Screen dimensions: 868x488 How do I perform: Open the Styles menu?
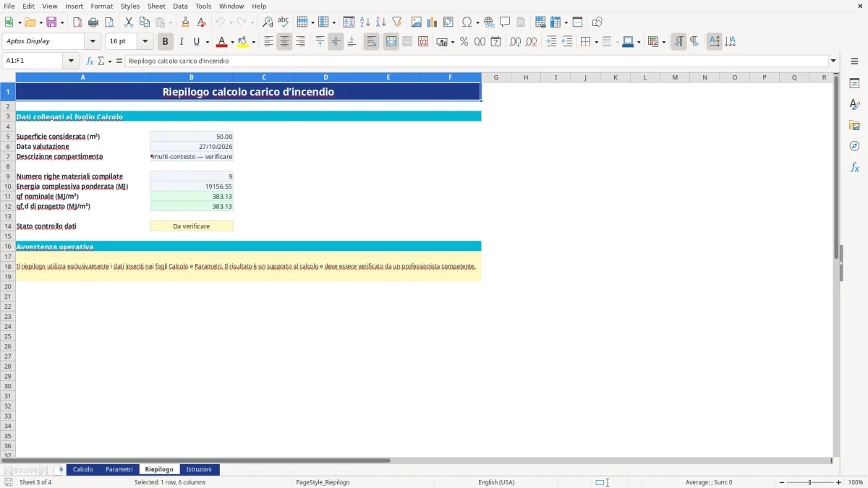(130, 6)
